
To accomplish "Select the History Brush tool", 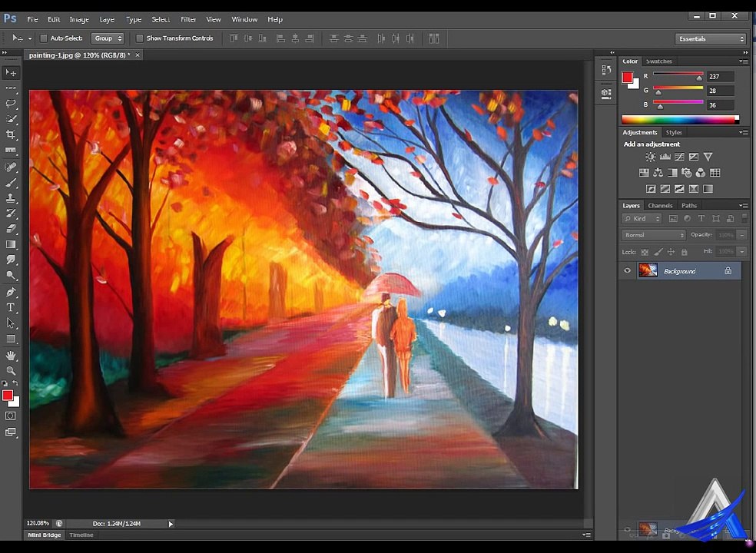I will (11, 214).
